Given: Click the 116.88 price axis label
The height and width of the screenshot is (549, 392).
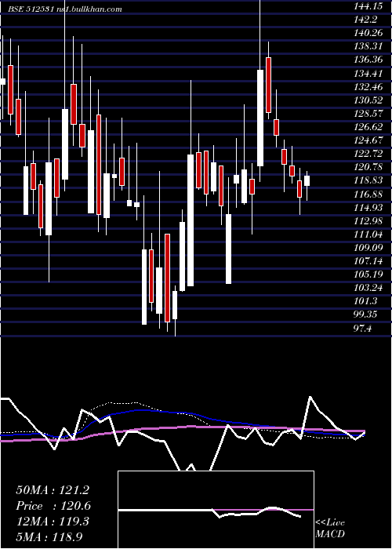Looking at the screenshot, I should [367, 195].
